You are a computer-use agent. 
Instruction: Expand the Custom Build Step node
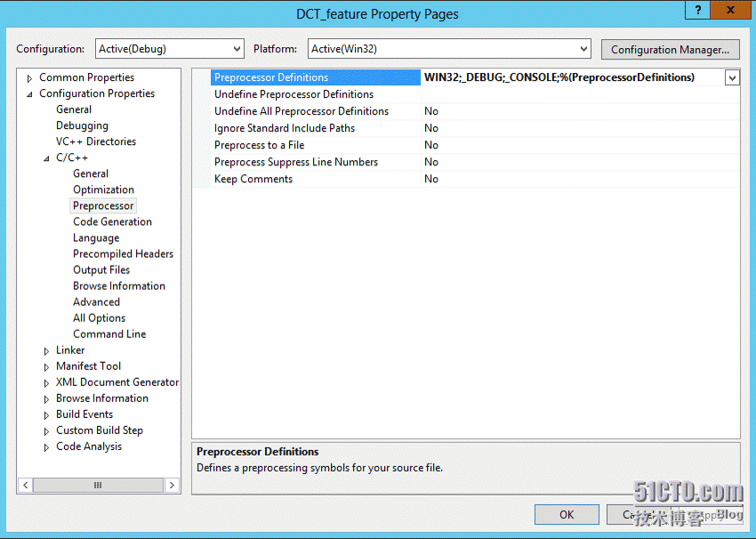tap(46, 431)
